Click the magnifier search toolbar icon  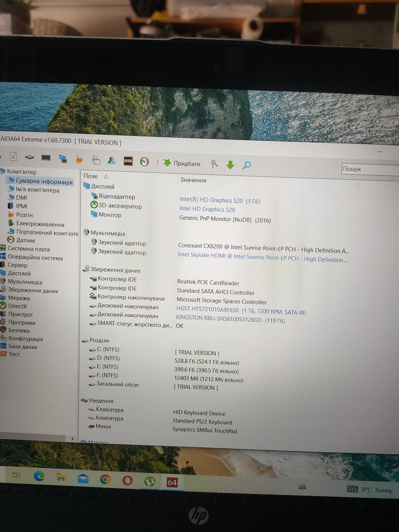(247, 165)
